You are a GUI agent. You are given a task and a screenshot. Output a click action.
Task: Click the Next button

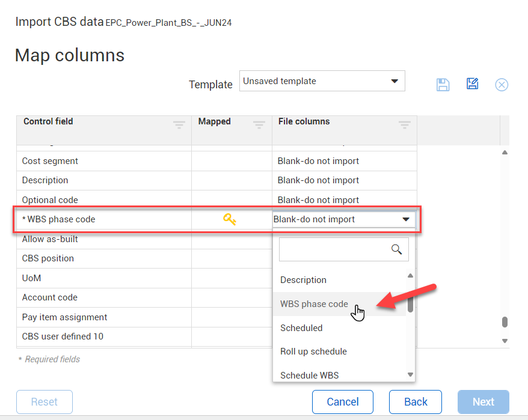[483, 402]
